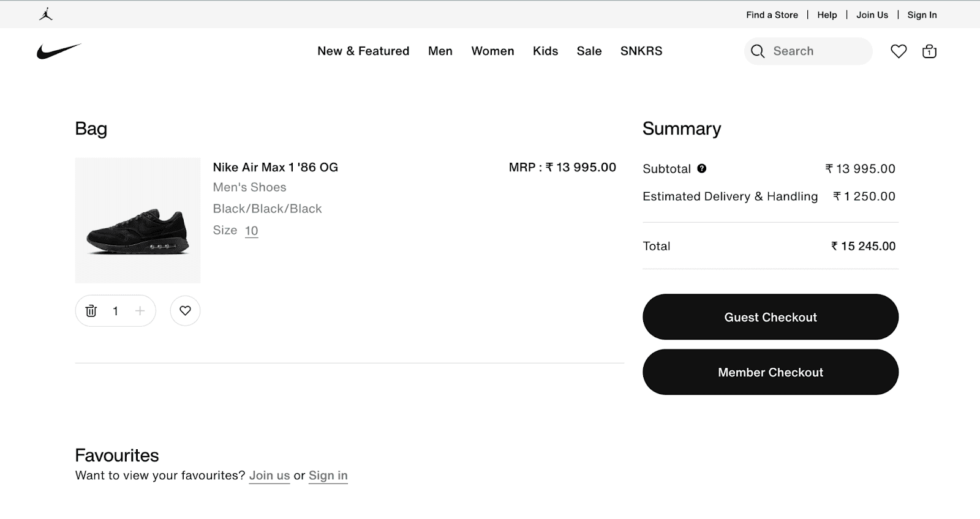
Task: Click the Nike swoosh logo
Action: tap(59, 51)
